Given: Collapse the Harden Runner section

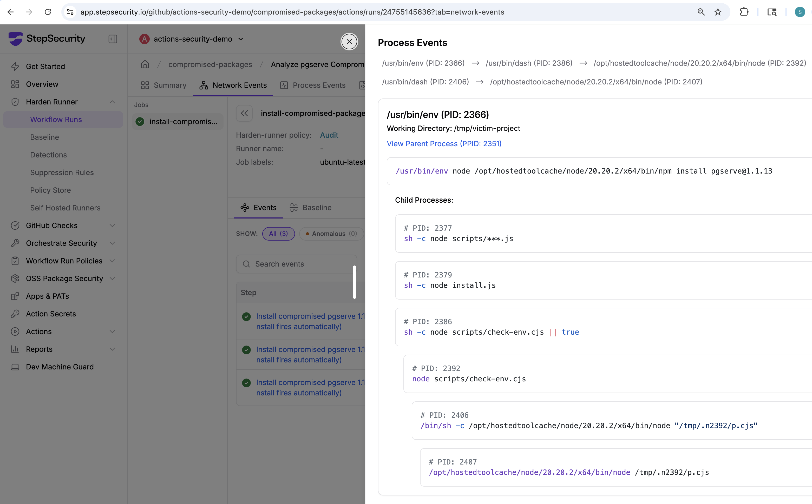Looking at the screenshot, I should pyautogui.click(x=112, y=102).
